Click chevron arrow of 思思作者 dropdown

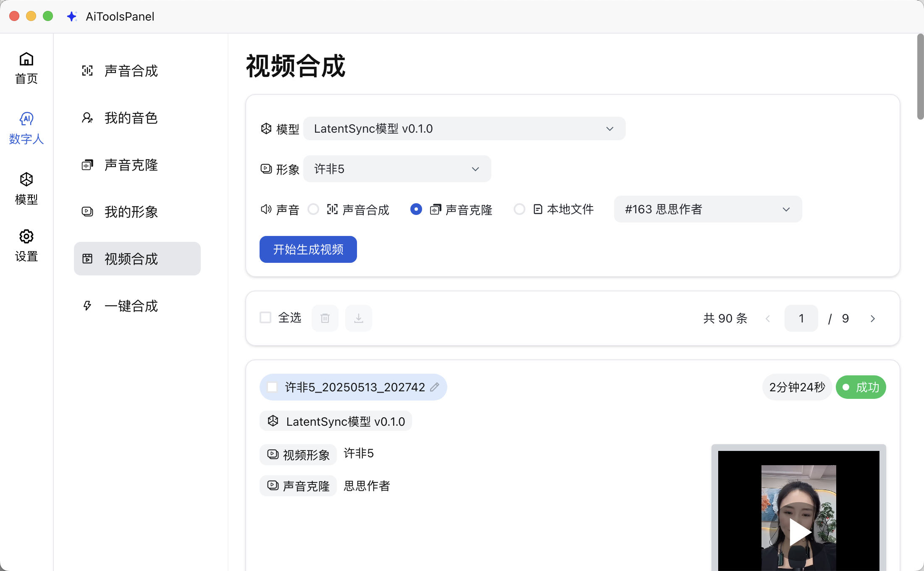coord(786,209)
